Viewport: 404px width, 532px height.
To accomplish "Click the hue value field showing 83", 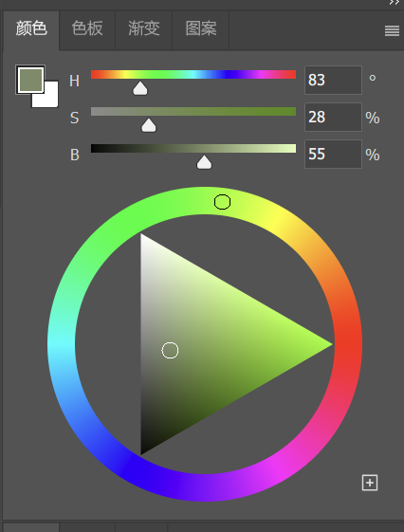I will pyautogui.click(x=333, y=80).
